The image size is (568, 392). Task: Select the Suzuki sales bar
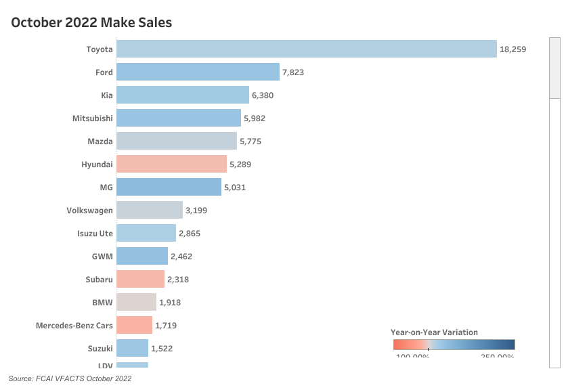[132, 348]
